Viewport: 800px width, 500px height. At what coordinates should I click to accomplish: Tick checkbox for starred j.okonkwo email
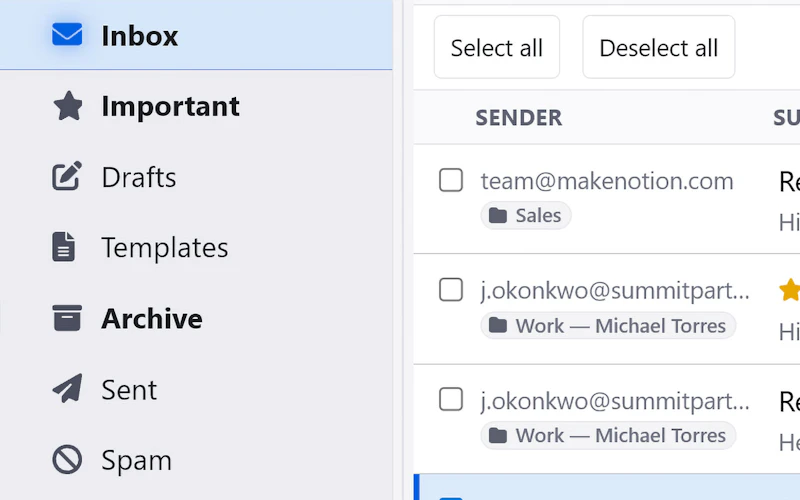[x=451, y=290]
